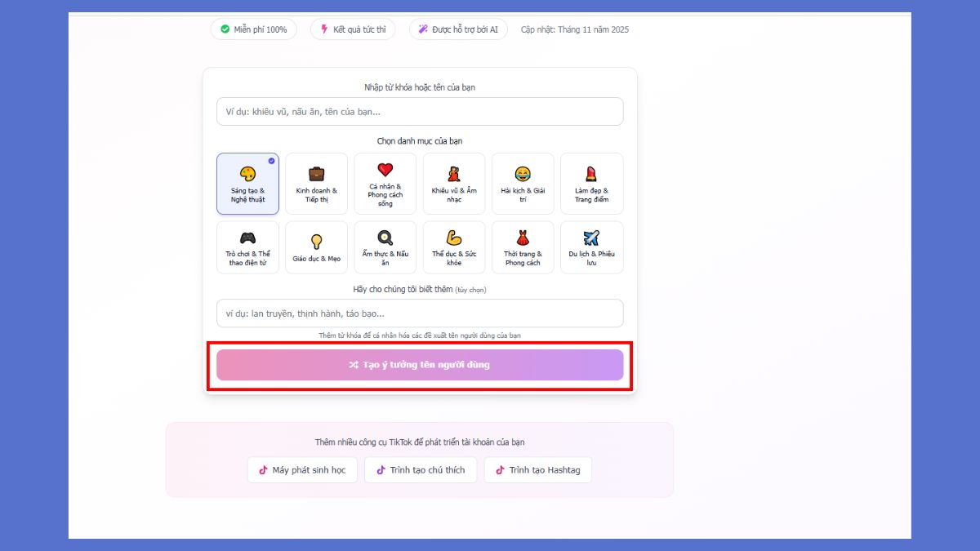Select the Ẩm thực & Nấu ăn category

[x=385, y=247]
